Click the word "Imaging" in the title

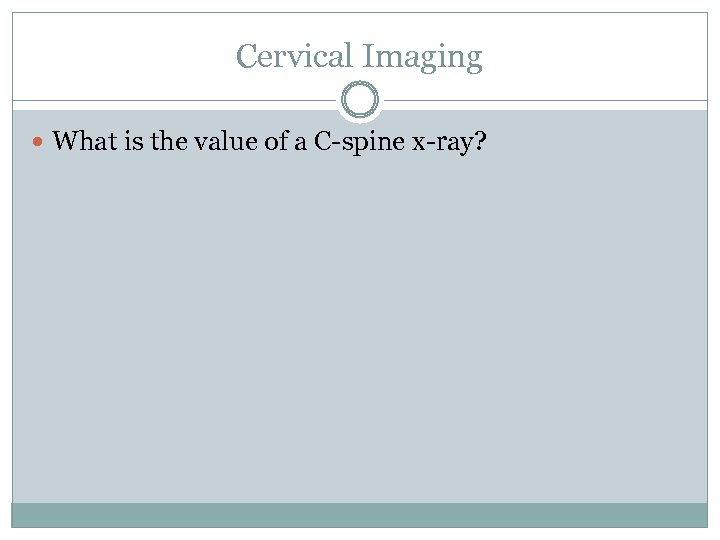coord(422,58)
